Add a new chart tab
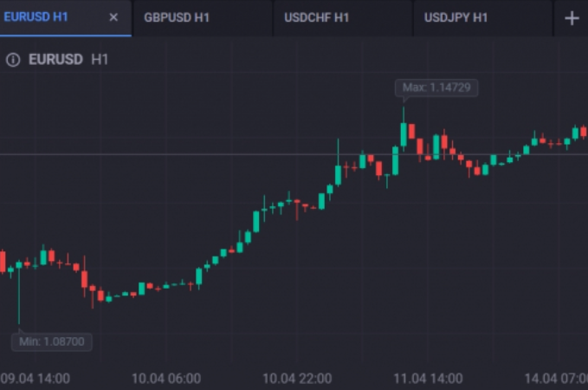The height and width of the screenshot is (390, 588). tap(572, 18)
